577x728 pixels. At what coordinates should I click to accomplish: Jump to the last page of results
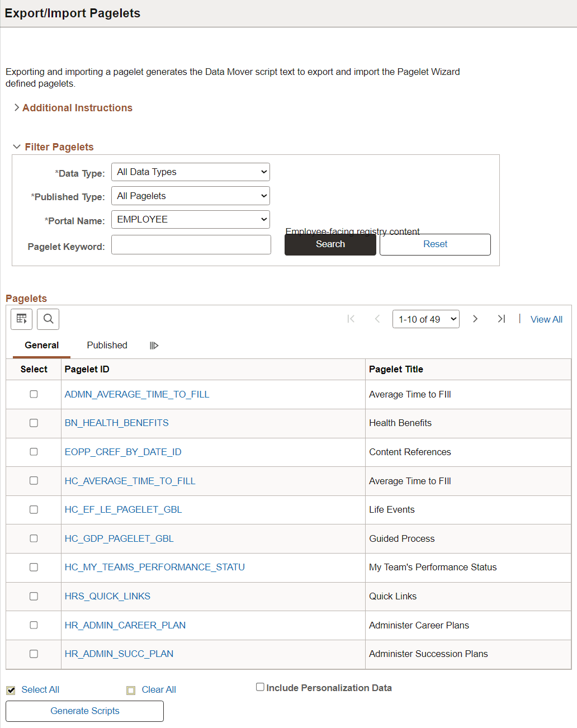[x=502, y=319]
